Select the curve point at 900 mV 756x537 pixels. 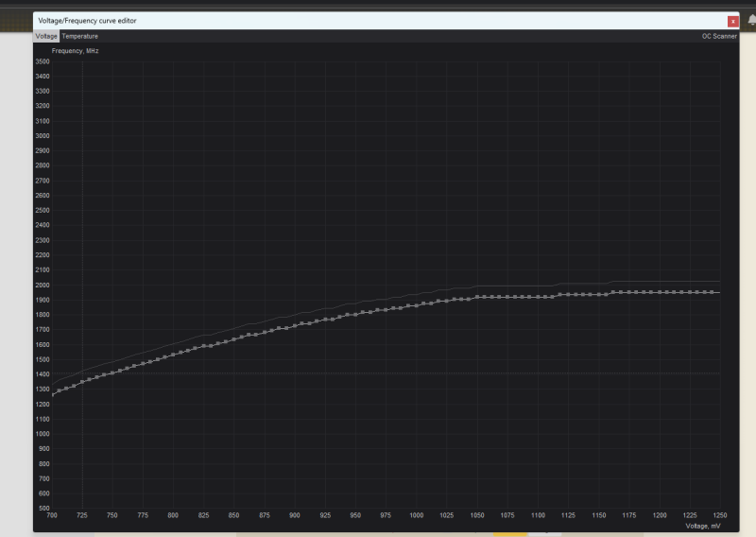point(295,326)
